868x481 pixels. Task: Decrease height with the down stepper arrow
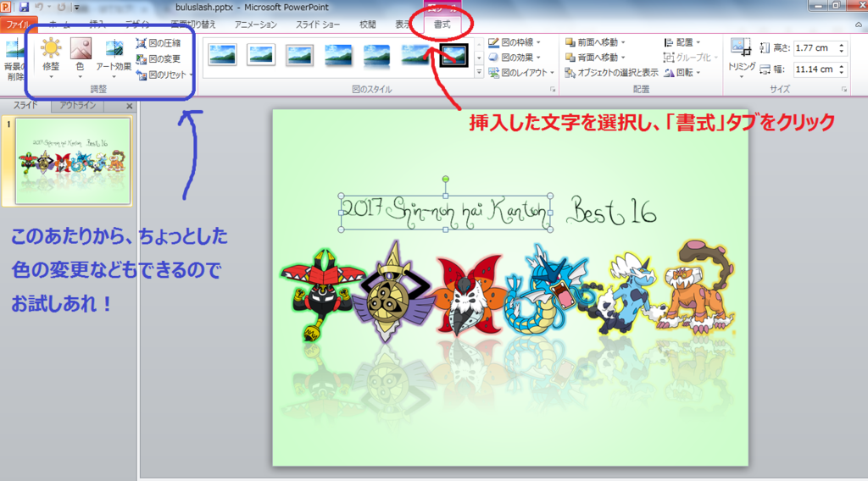[x=842, y=52]
